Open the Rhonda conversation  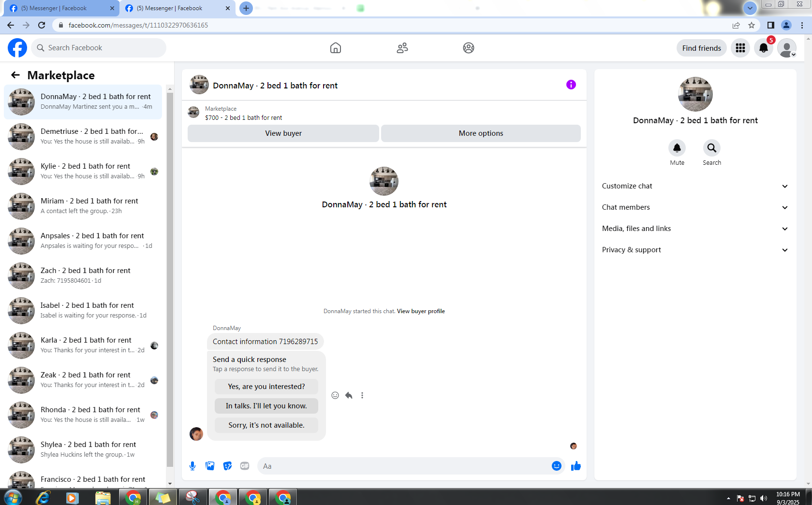[83, 415]
